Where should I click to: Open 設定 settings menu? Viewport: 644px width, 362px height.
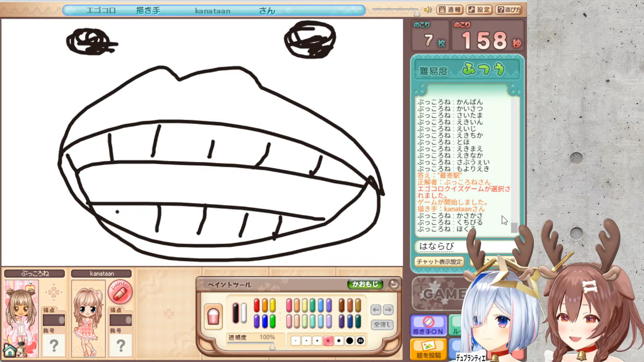tap(480, 10)
